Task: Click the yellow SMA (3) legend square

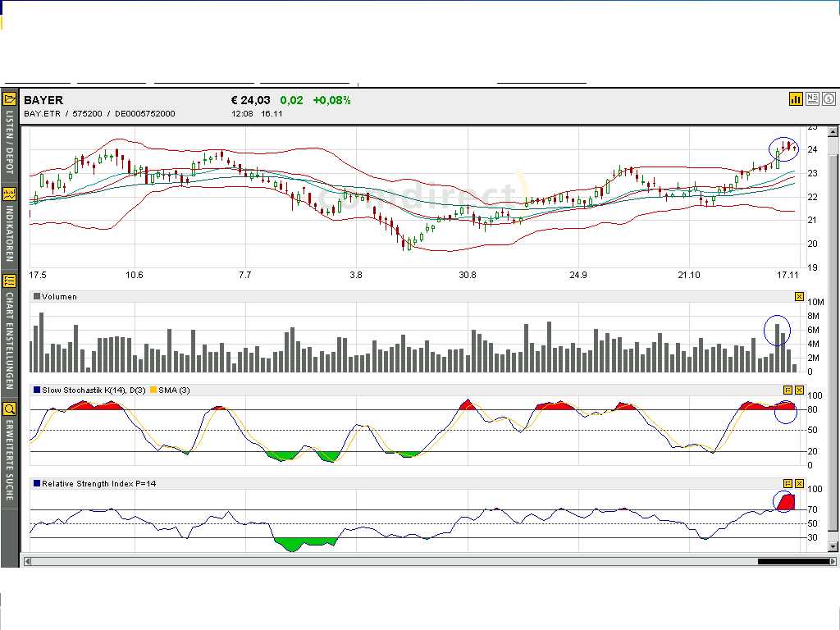Action: coord(153,390)
